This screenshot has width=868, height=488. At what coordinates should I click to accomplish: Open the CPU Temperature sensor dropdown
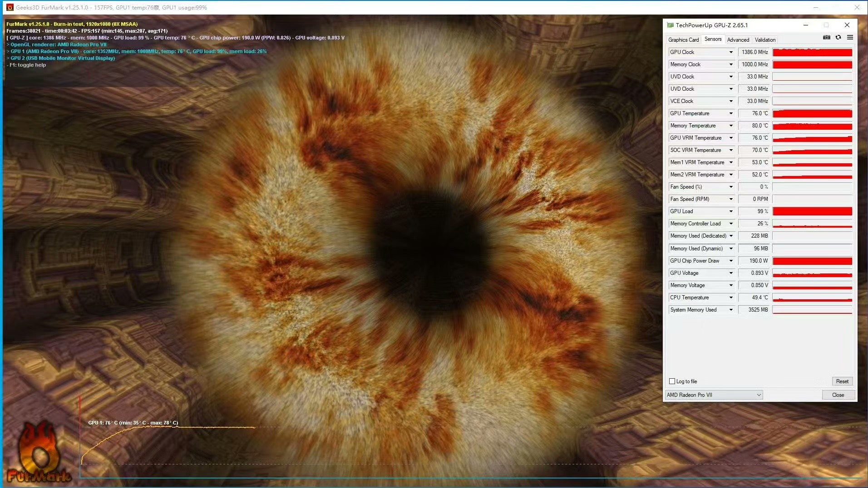(731, 298)
